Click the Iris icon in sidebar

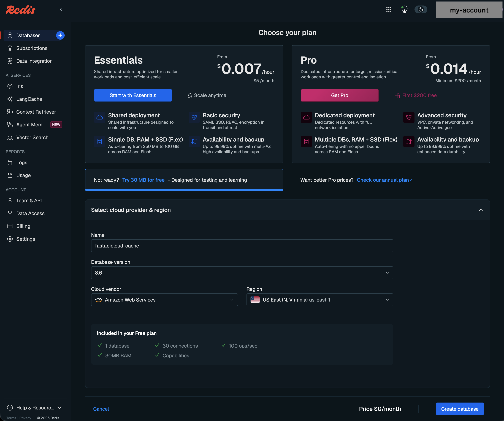point(10,86)
